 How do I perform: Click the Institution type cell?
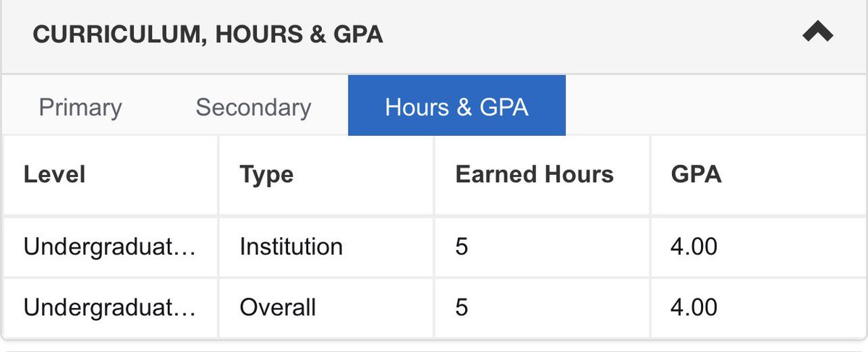point(291,246)
